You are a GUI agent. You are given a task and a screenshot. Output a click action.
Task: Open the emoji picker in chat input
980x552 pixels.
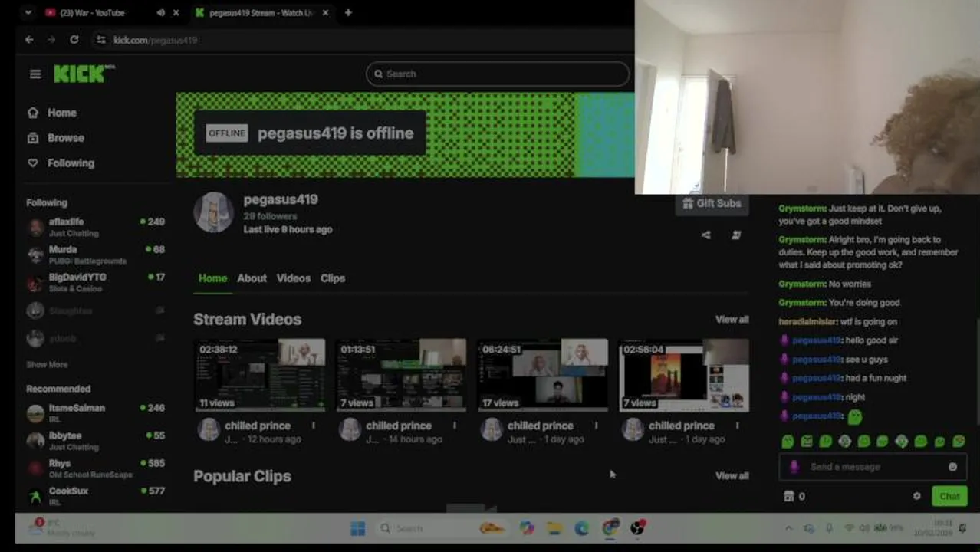(x=952, y=467)
